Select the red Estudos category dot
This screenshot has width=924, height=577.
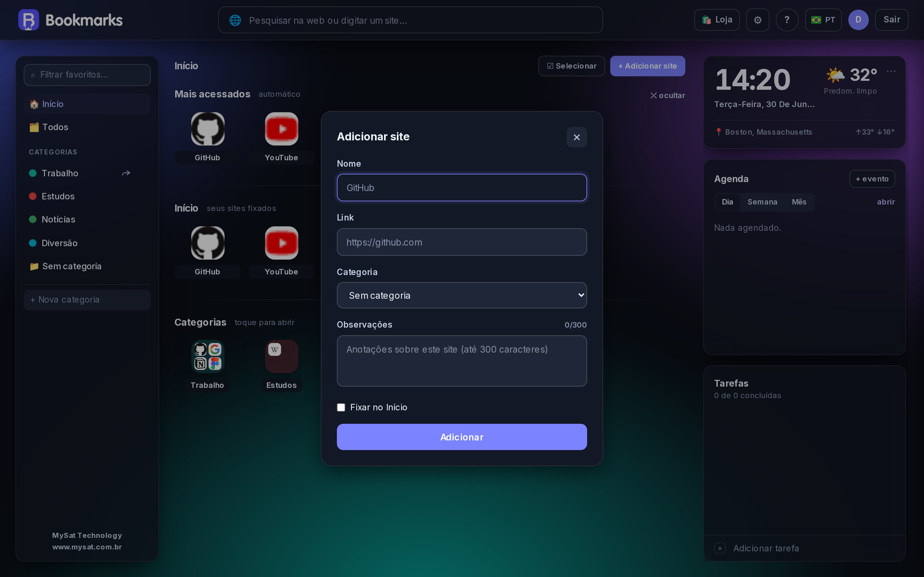tap(33, 196)
